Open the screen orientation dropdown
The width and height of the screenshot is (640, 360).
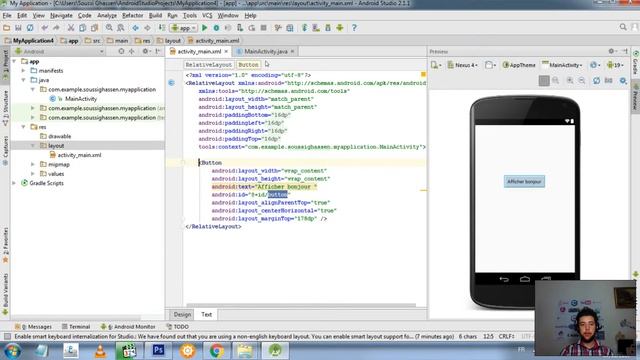coord(490,65)
